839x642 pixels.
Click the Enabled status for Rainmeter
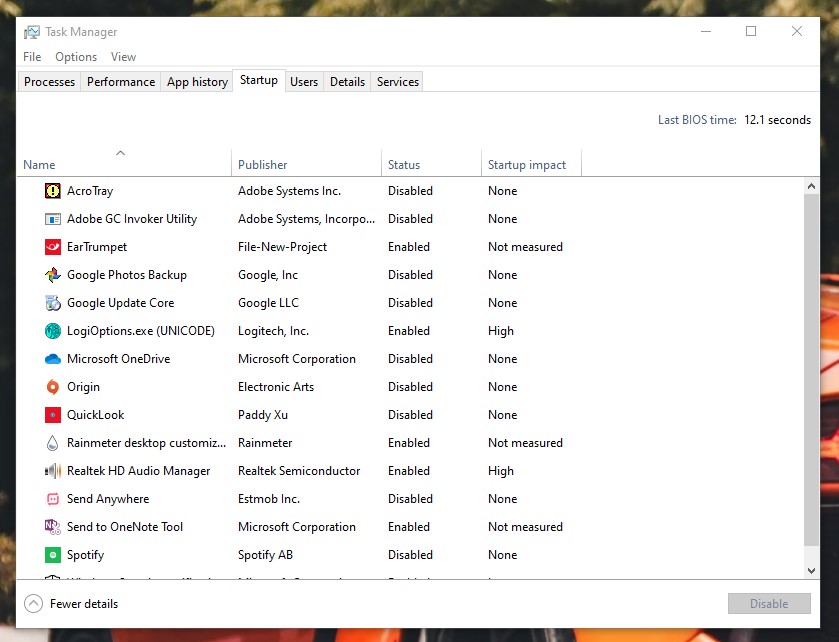tap(409, 443)
